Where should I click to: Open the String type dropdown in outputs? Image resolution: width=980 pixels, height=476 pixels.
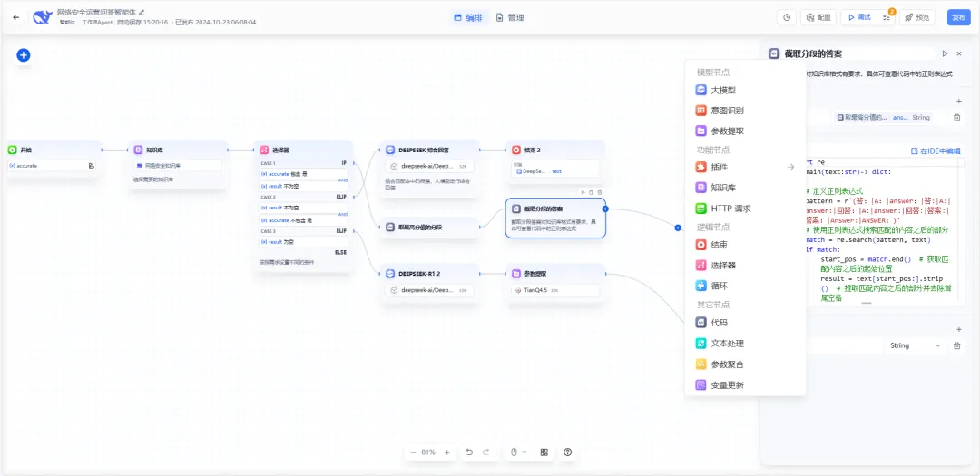pyautogui.click(x=915, y=345)
